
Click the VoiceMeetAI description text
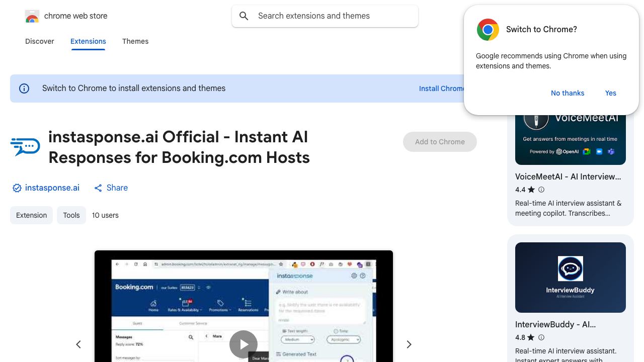[x=569, y=208]
